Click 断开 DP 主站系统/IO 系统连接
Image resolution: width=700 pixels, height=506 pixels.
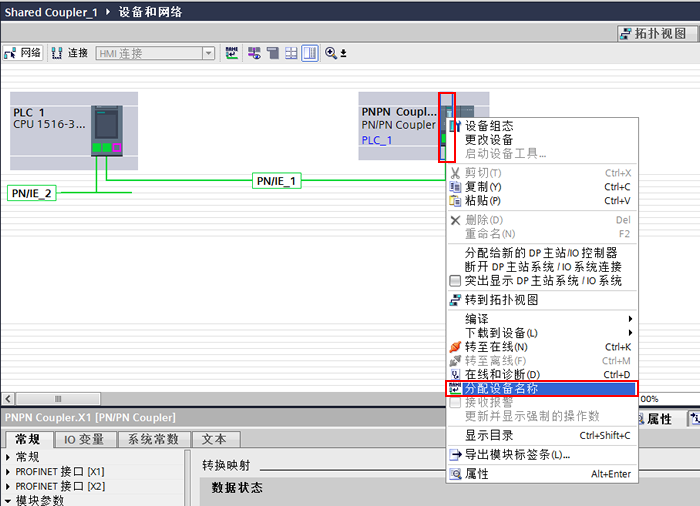(x=542, y=267)
